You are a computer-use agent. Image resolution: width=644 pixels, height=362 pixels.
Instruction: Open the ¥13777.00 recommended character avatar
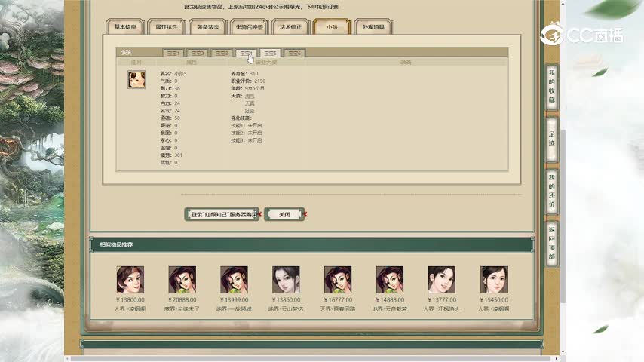[x=441, y=279]
